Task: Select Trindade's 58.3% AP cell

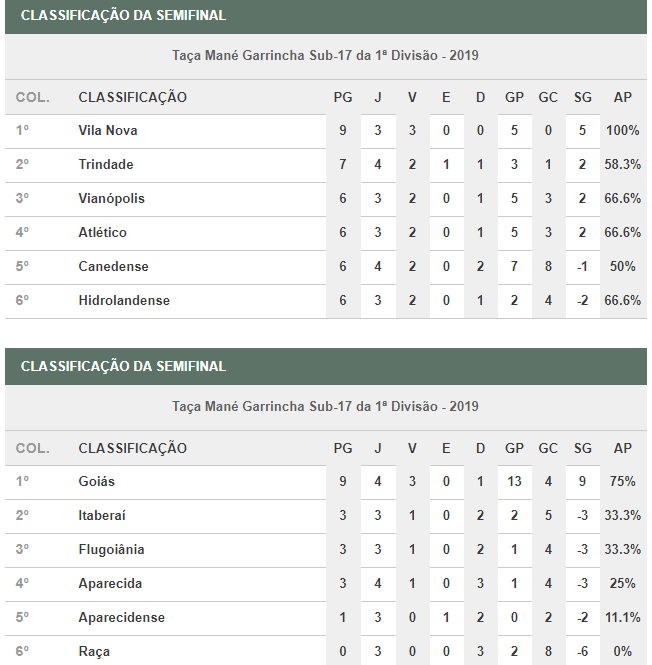Action: pos(622,165)
